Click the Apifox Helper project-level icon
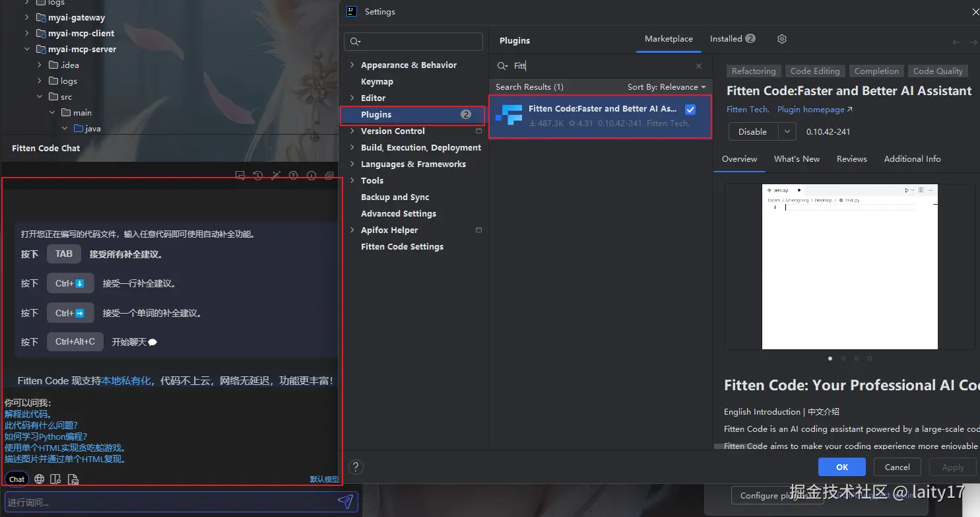Viewport: 980px width, 517px height. 478,230
